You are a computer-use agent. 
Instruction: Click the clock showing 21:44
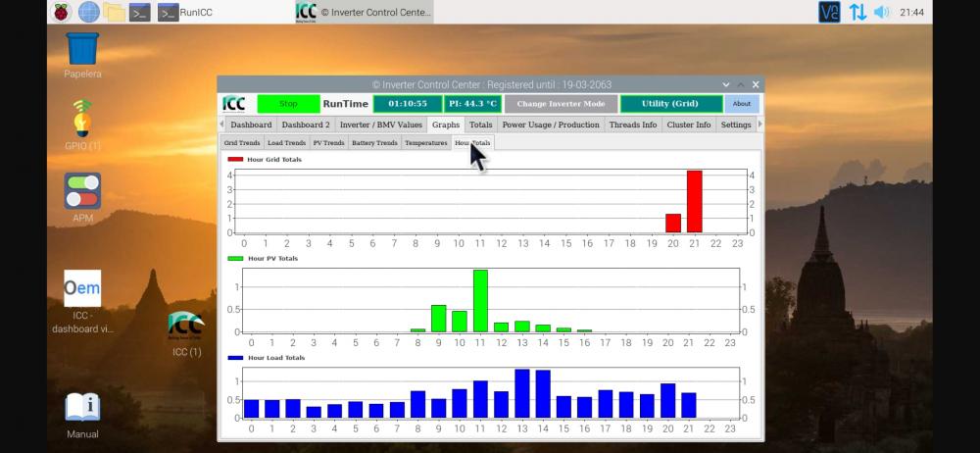pyautogui.click(x=911, y=12)
